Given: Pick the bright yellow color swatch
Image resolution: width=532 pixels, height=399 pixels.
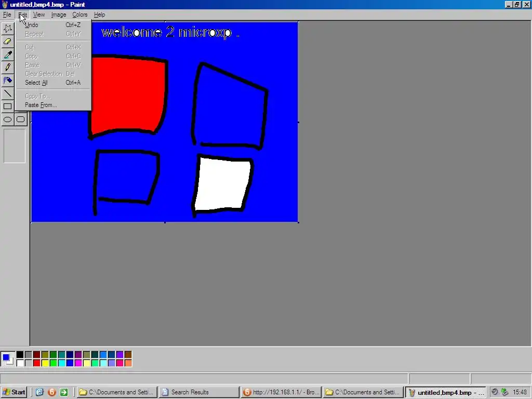Looking at the screenshot, I should [x=45, y=363].
